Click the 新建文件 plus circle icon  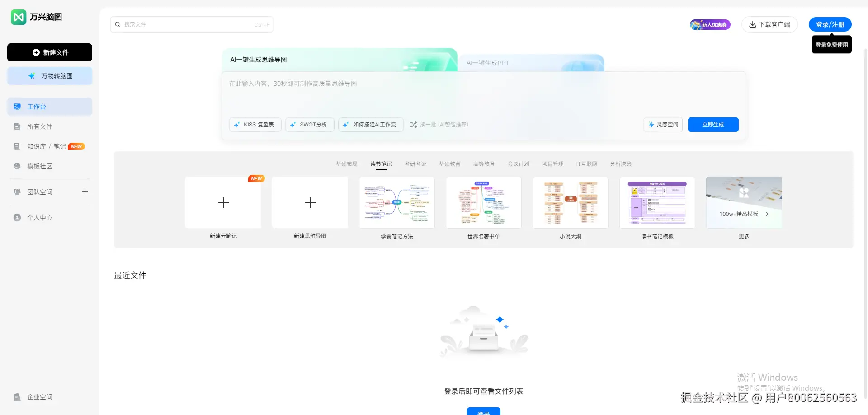[36, 52]
